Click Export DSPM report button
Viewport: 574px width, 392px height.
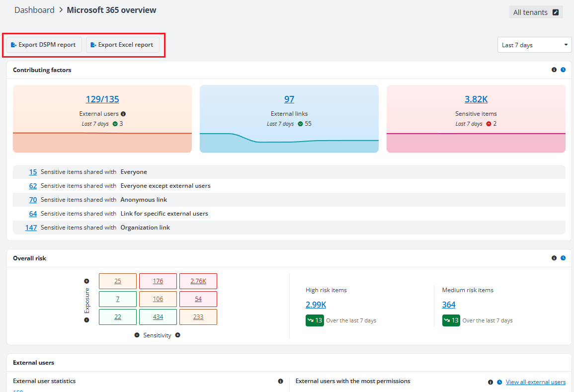[x=44, y=45]
